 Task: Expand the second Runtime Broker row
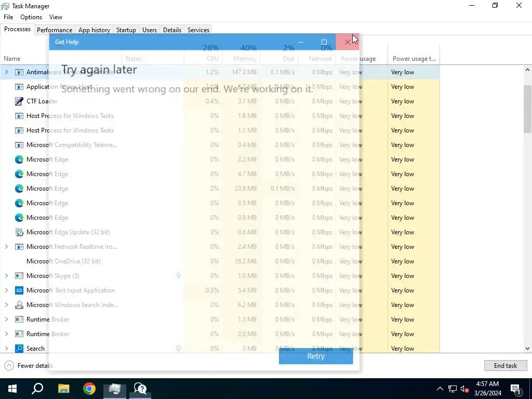tap(6, 334)
